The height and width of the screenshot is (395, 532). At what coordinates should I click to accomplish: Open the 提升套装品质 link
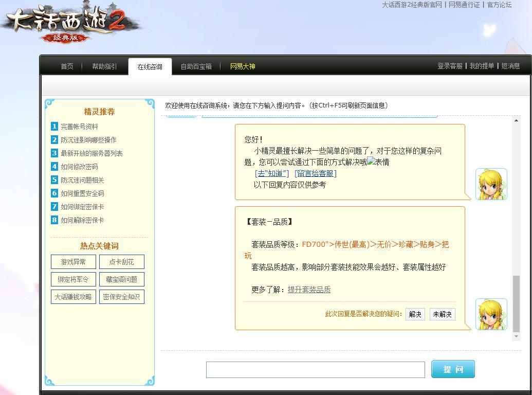click(309, 290)
